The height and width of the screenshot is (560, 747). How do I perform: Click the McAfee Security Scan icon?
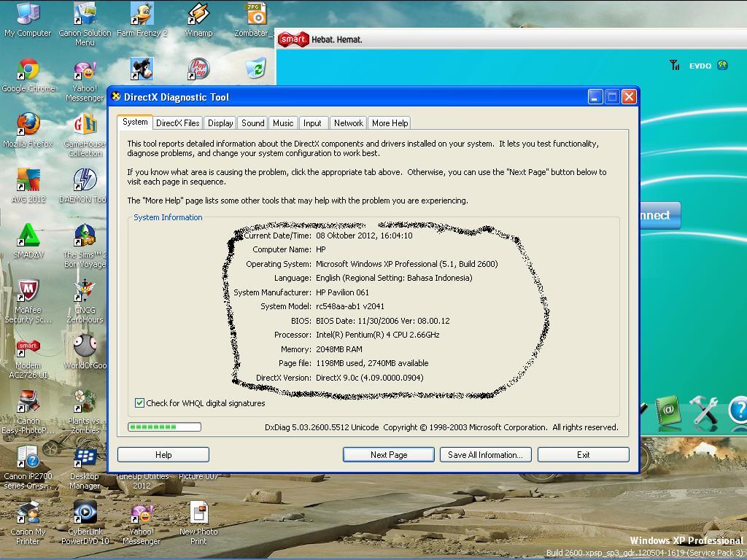click(x=28, y=292)
